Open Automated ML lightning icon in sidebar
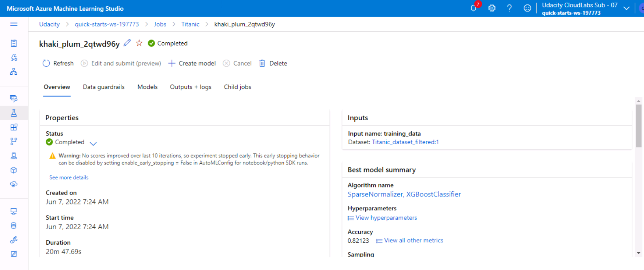 coord(14,57)
